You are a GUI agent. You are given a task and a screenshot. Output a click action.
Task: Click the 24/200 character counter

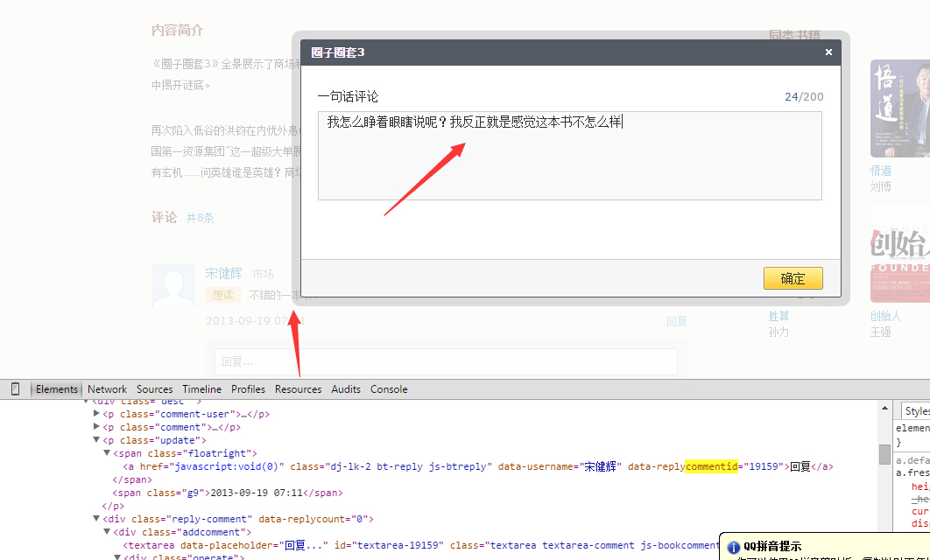tap(804, 96)
